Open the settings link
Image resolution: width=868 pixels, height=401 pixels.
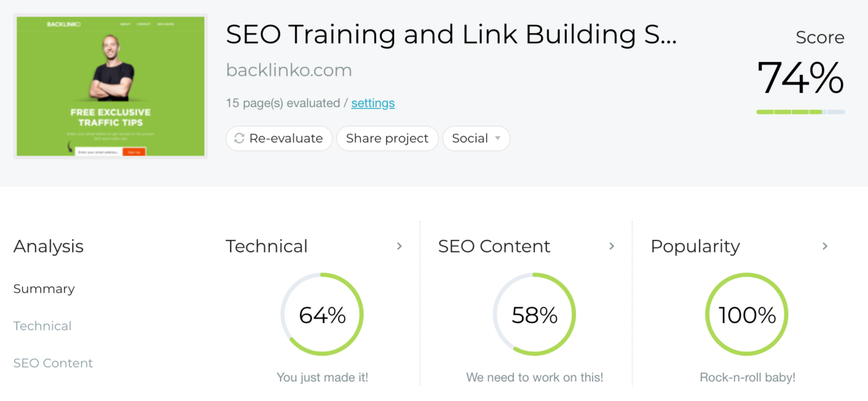pyautogui.click(x=373, y=103)
